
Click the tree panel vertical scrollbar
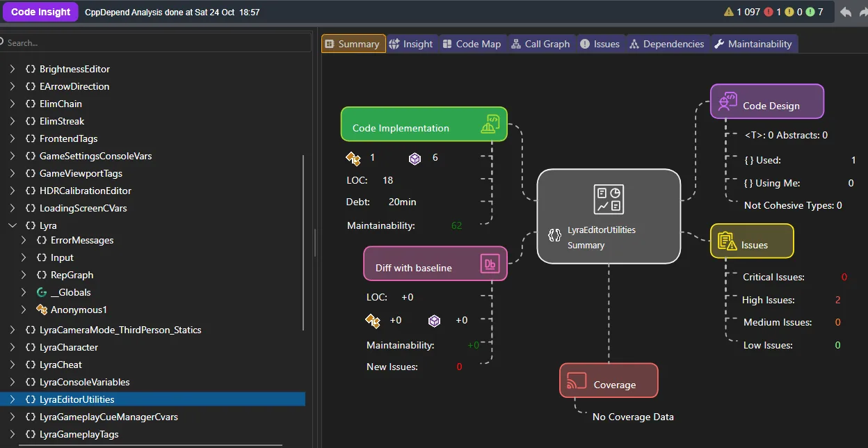coord(303,242)
